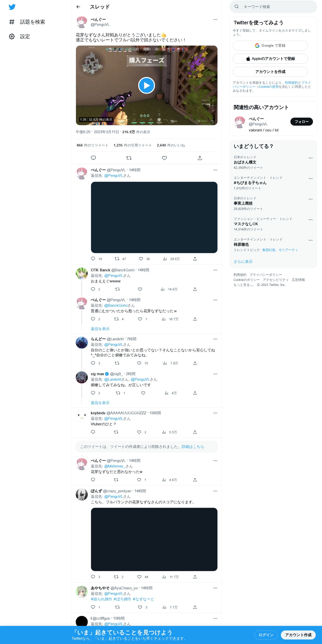
Task: Retweet the main PenguVL tweet
Action: click(x=129, y=158)
